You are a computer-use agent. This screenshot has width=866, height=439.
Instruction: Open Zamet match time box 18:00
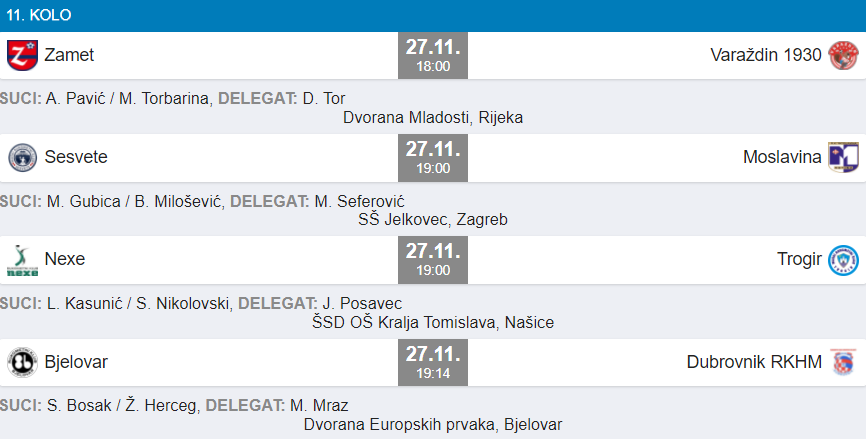433,56
